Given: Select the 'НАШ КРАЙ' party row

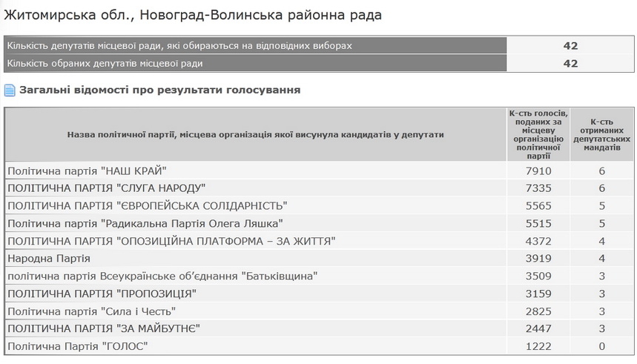Looking at the screenshot, I should point(87,171).
